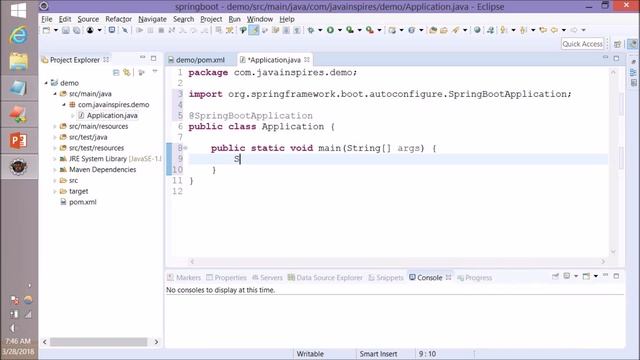640x360 pixels.
Task: Open the Navigate menu
Action: (x=152, y=19)
